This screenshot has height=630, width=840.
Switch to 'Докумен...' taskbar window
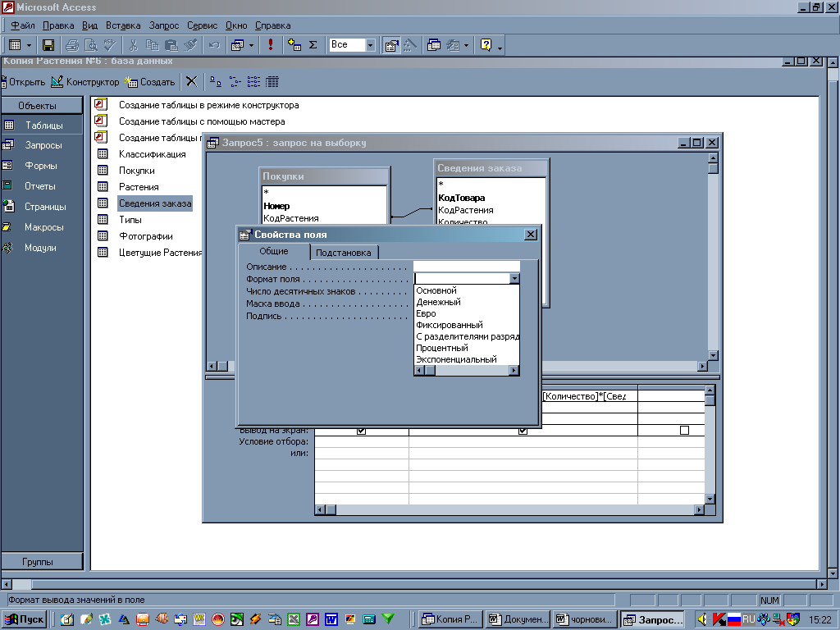[518, 619]
